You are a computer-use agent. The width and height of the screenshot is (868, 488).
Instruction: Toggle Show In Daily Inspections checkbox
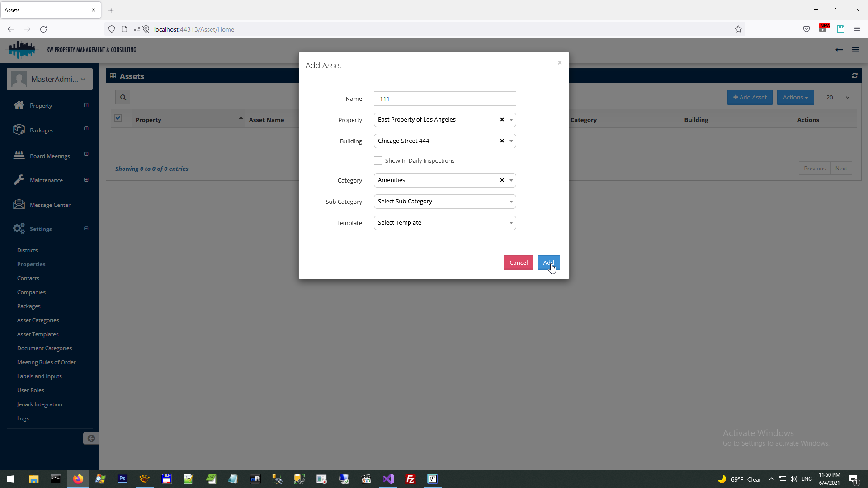pyautogui.click(x=378, y=161)
